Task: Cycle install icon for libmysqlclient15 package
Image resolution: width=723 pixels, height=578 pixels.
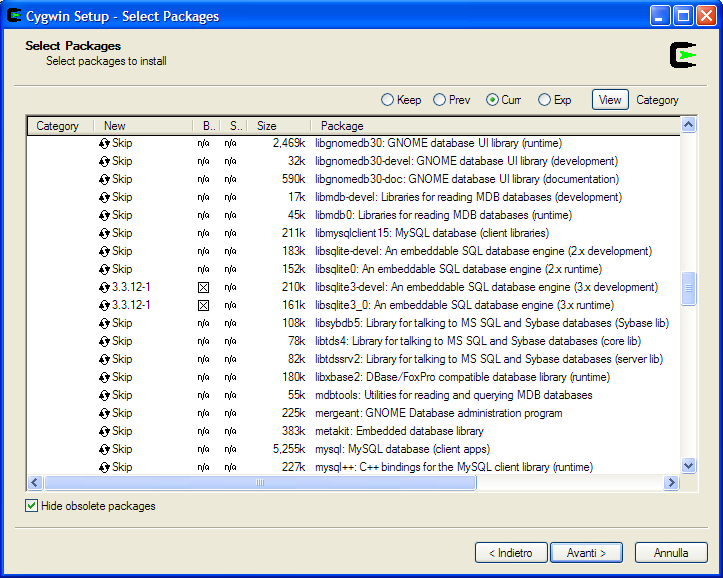Action: (x=104, y=233)
